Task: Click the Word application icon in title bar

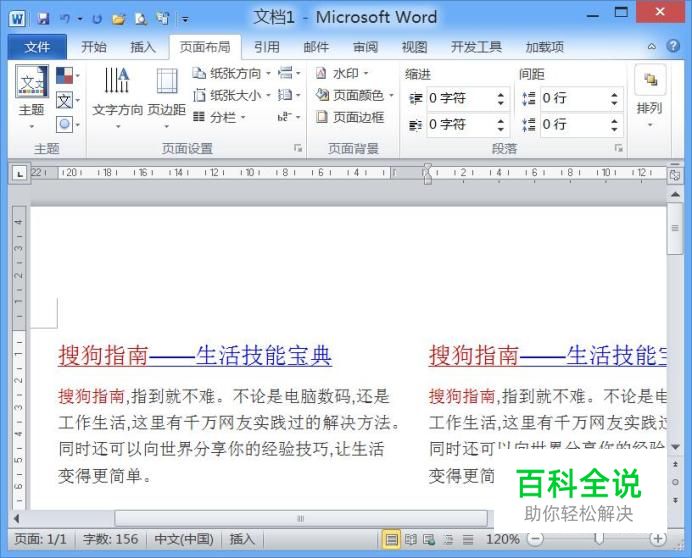Action: pyautogui.click(x=17, y=19)
